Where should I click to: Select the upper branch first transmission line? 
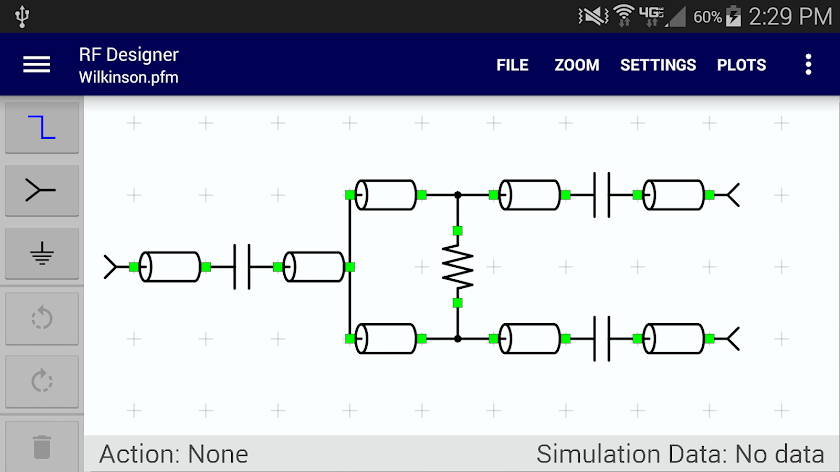coord(386,195)
